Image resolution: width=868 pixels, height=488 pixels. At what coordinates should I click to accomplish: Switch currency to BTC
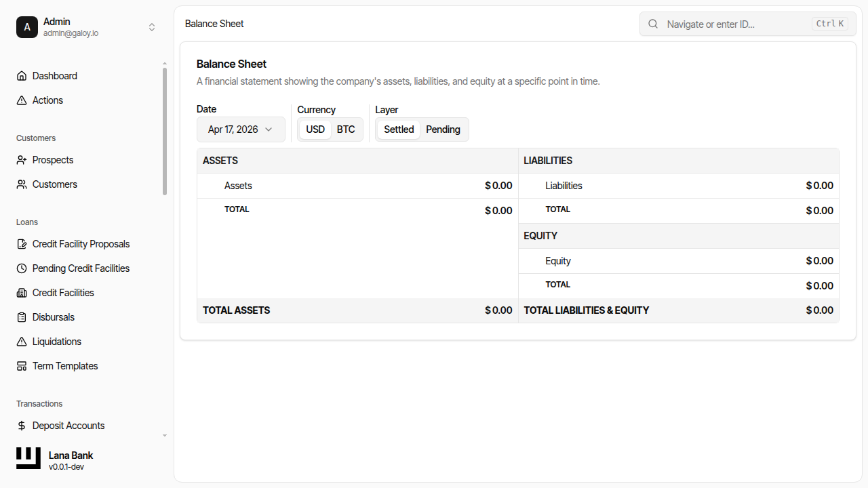(x=346, y=129)
